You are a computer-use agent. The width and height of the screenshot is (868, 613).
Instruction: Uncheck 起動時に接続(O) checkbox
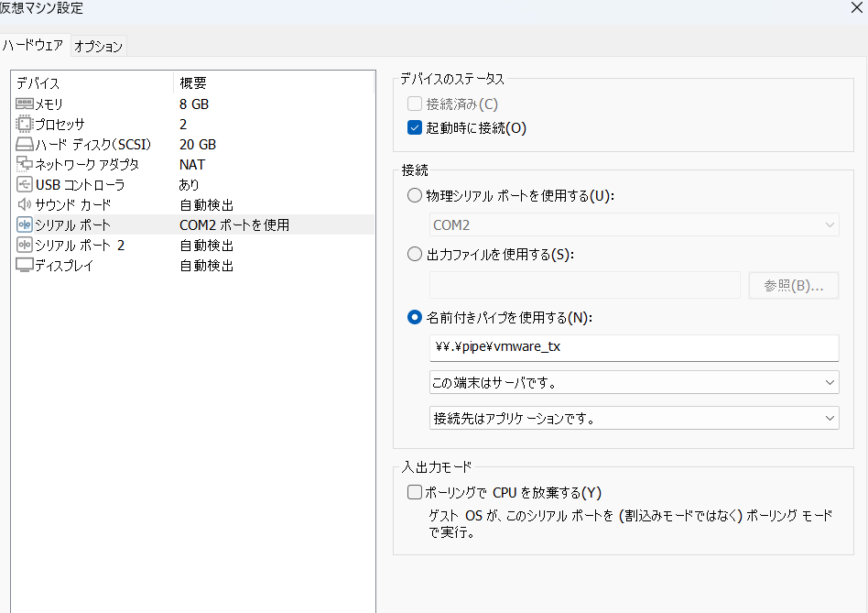(415, 128)
